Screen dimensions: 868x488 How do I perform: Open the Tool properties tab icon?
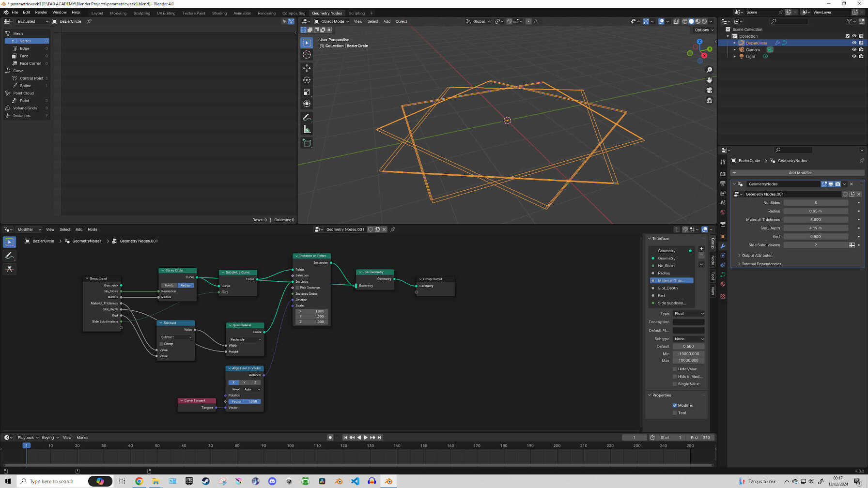(x=723, y=162)
